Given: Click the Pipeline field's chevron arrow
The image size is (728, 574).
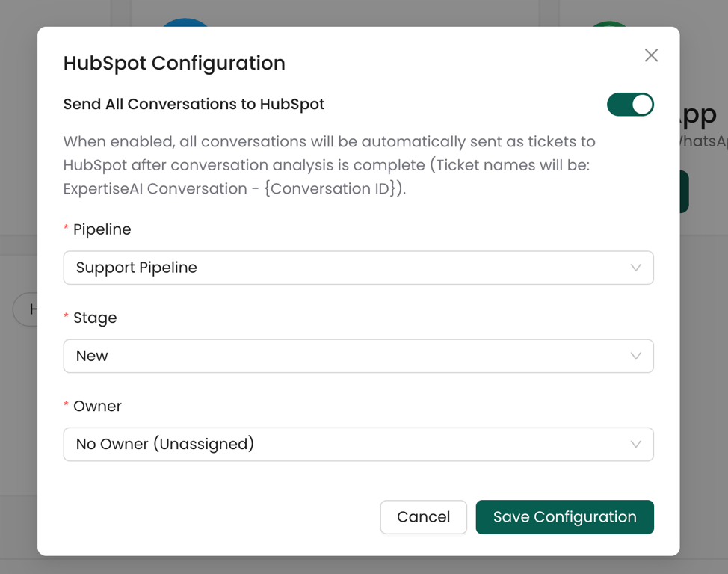Looking at the screenshot, I should (x=635, y=268).
